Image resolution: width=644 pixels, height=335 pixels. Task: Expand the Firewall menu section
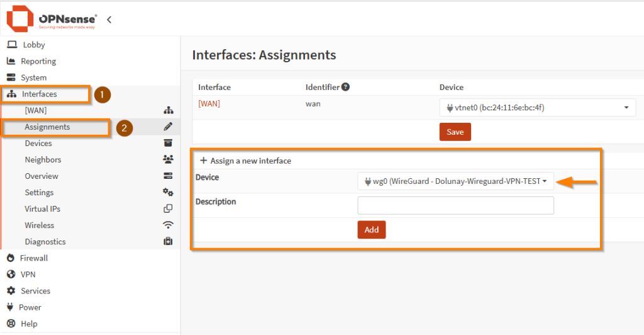click(x=33, y=258)
